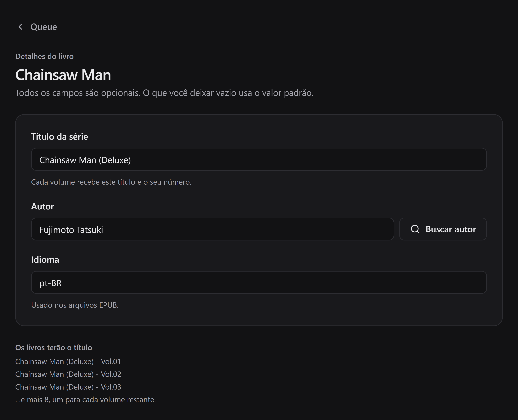This screenshot has height=420, width=518.
Task: Click the 'Detalhes do livro' caption
Action: (x=45, y=56)
